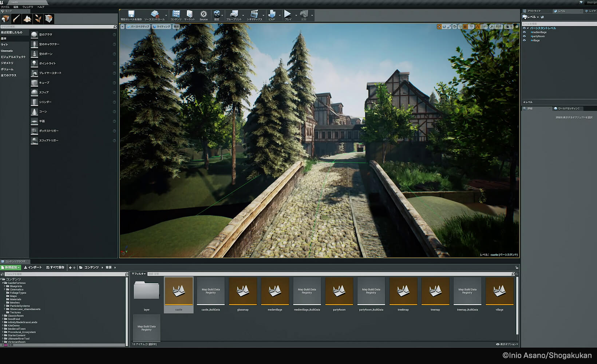Open Cinematics from the toolbar

pyautogui.click(x=255, y=14)
